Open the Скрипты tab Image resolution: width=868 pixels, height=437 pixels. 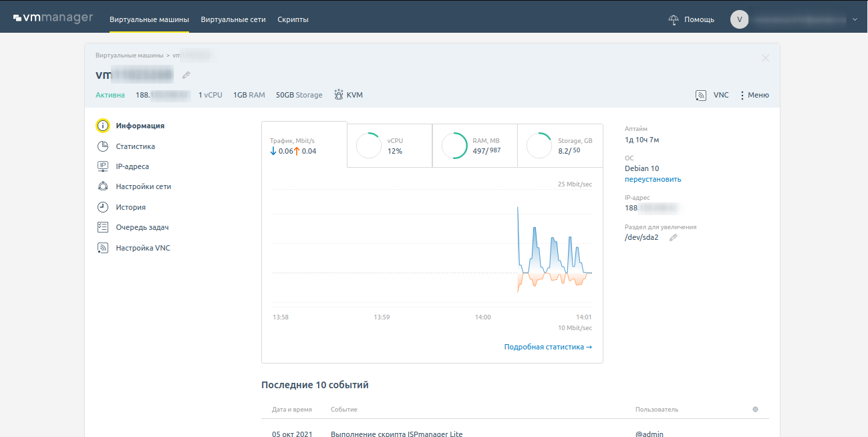pos(293,19)
